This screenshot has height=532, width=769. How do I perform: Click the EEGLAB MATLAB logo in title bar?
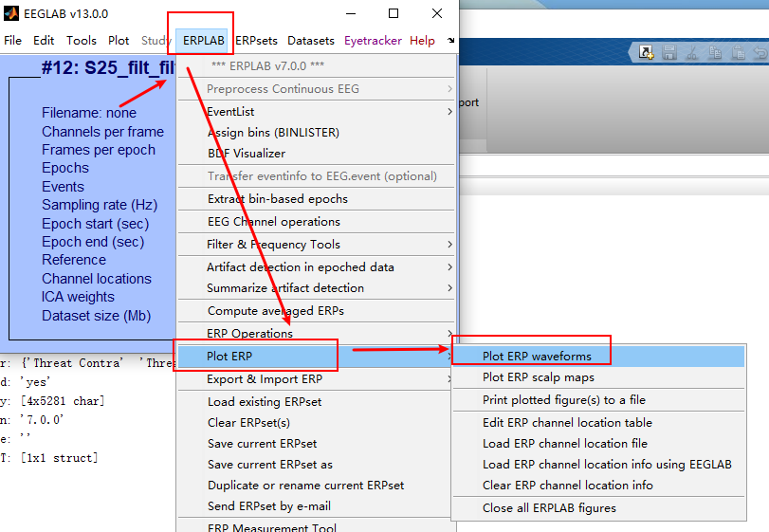11,13
